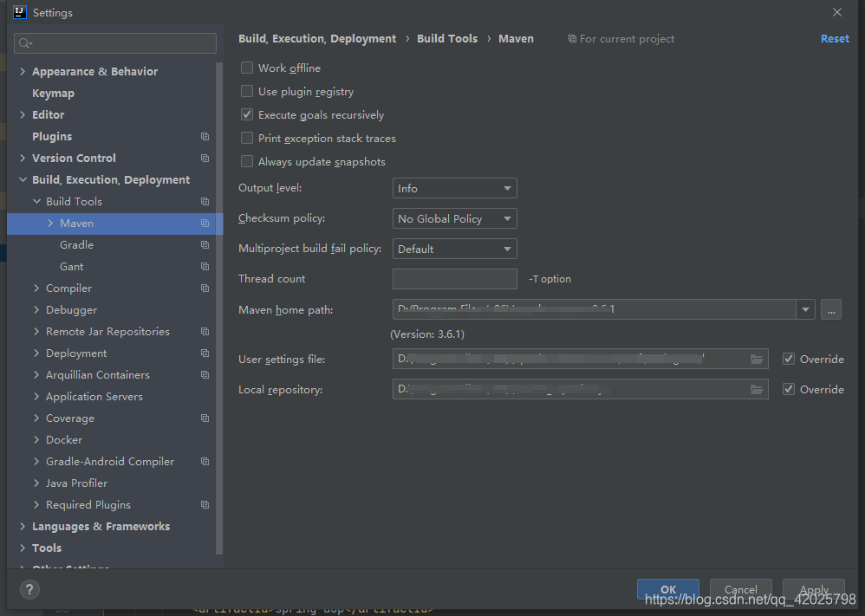
Task: Click the project-level icon beside Build Tools
Action: 205,201
